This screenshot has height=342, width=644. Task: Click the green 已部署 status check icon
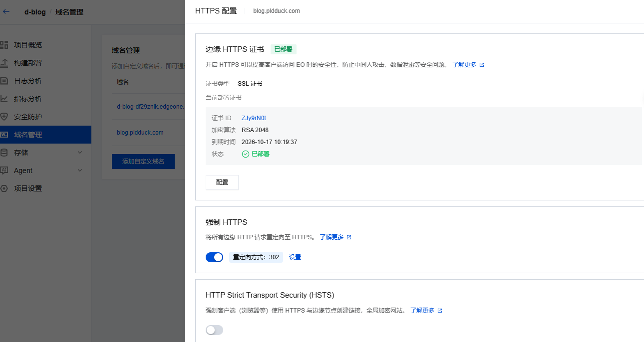tap(246, 154)
